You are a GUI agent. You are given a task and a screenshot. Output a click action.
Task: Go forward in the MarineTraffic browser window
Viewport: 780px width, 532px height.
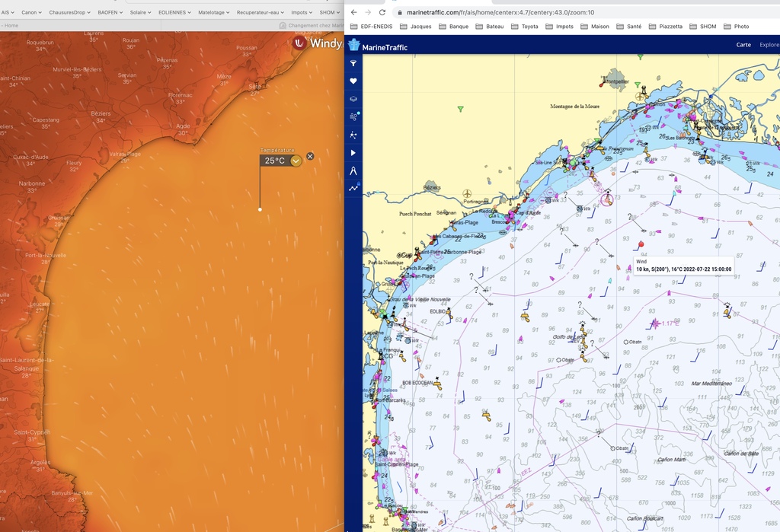[x=368, y=12]
